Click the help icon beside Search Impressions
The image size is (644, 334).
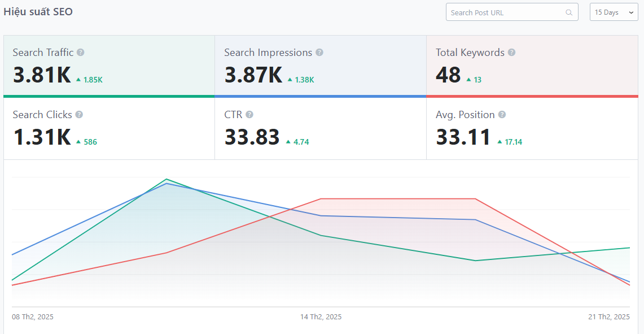coord(319,53)
